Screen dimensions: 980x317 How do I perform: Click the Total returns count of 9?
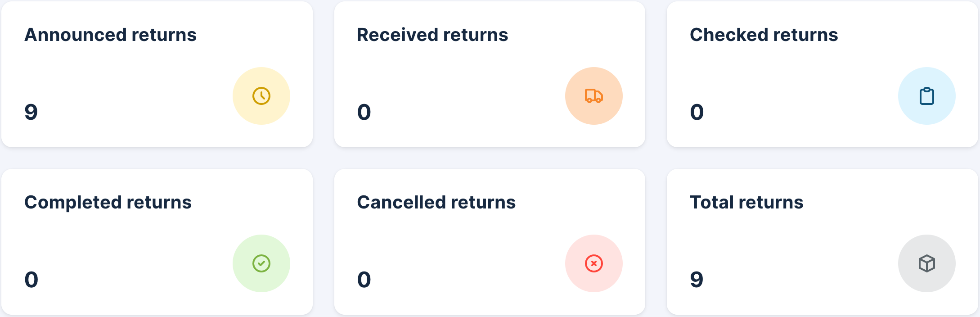(x=697, y=279)
